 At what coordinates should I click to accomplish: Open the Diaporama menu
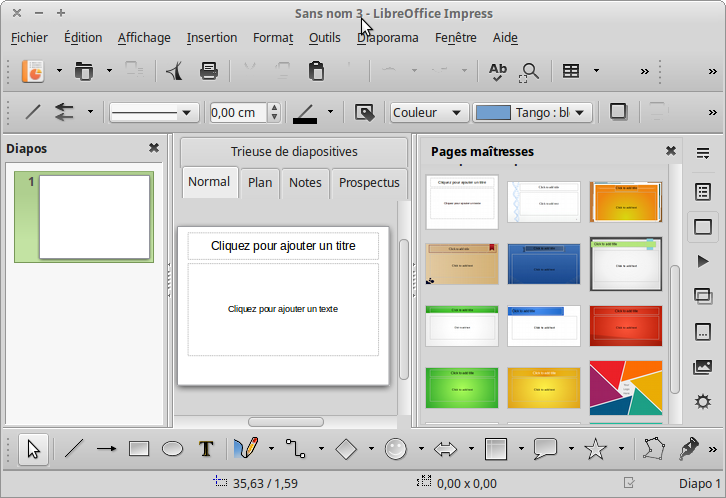[388, 38]
